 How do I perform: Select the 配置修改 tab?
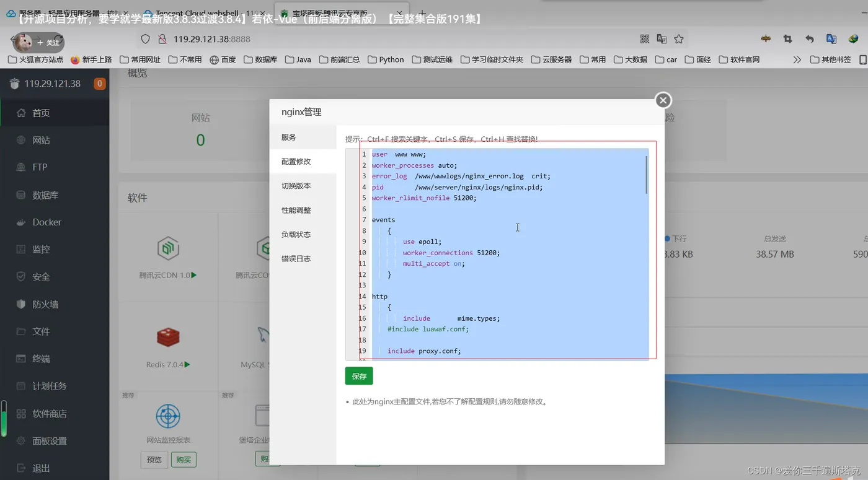(303, 162)
